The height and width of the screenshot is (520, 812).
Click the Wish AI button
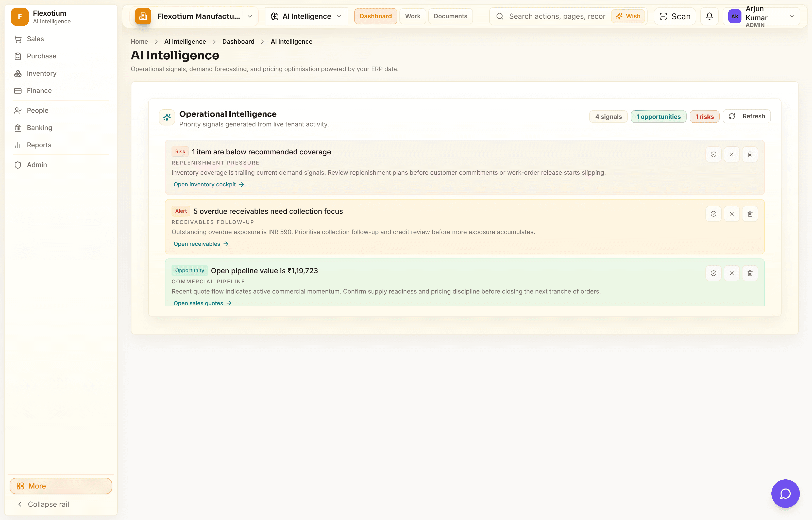click(628, 16)
